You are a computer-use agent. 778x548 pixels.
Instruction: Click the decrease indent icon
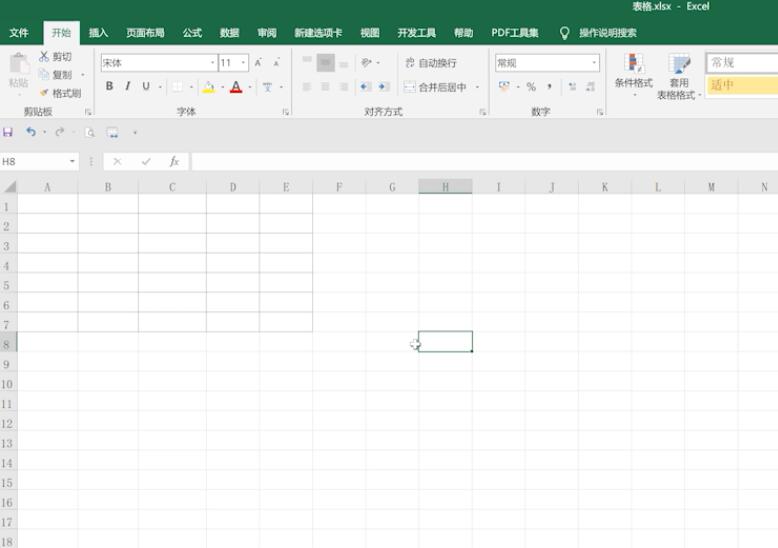click(366, 87)
